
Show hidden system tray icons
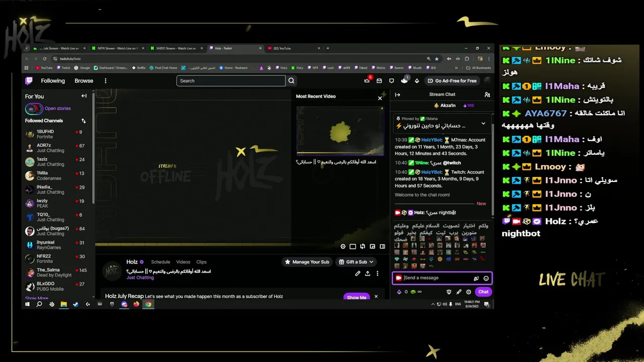[433, 304]
